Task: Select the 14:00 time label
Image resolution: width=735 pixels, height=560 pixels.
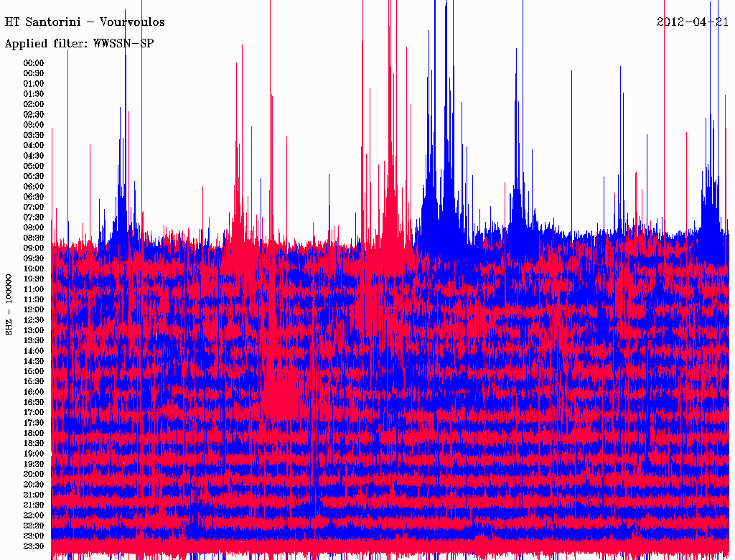Action: coord(34,351)
